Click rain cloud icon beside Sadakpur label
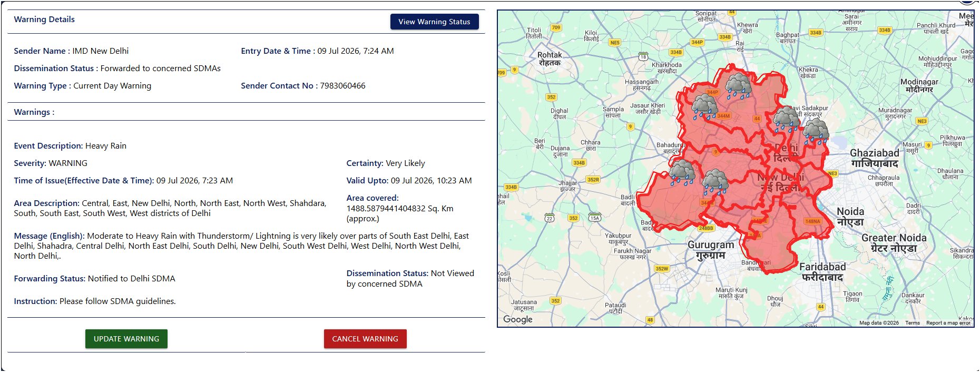Viewport: 980px width, 372px height. coord(786,119)
